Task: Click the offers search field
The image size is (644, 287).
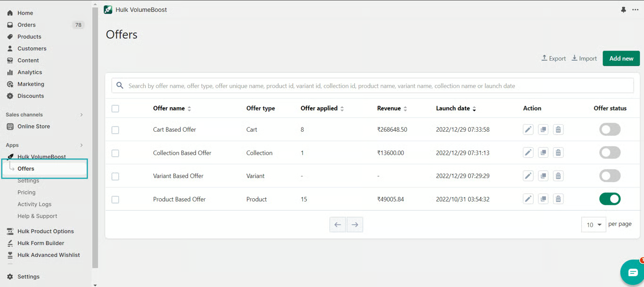Action: coord(372,85)
